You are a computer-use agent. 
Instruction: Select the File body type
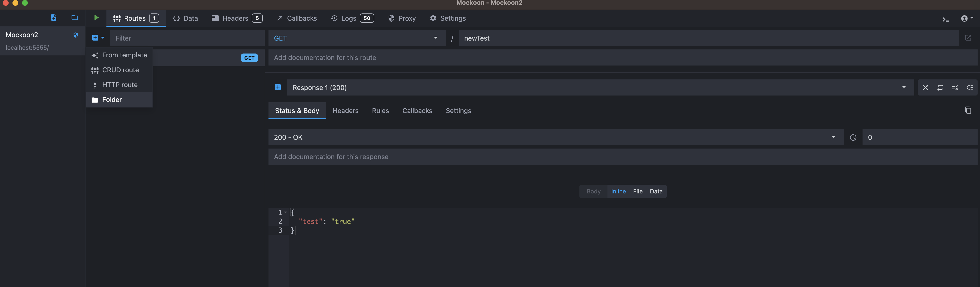[x=638, y=191]
